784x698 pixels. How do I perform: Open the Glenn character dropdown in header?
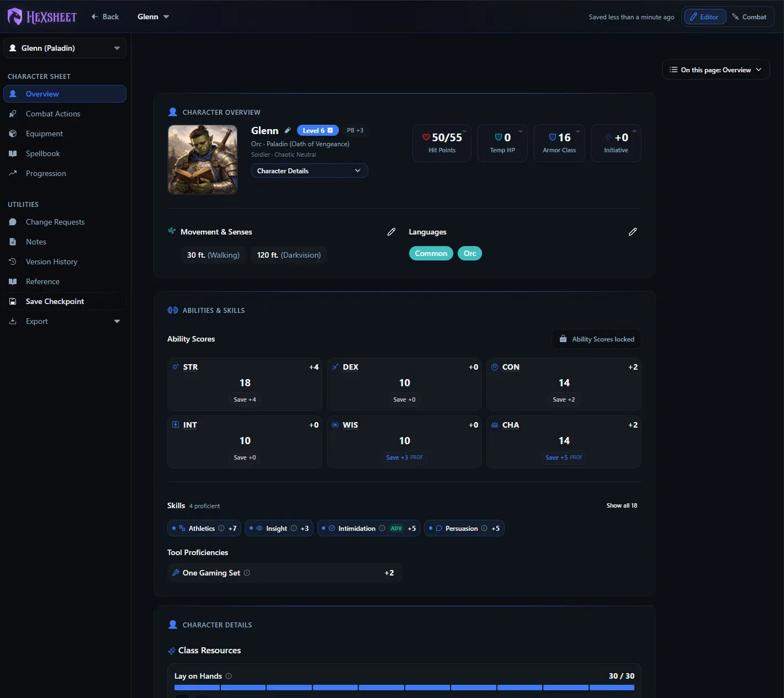[153, 17]
